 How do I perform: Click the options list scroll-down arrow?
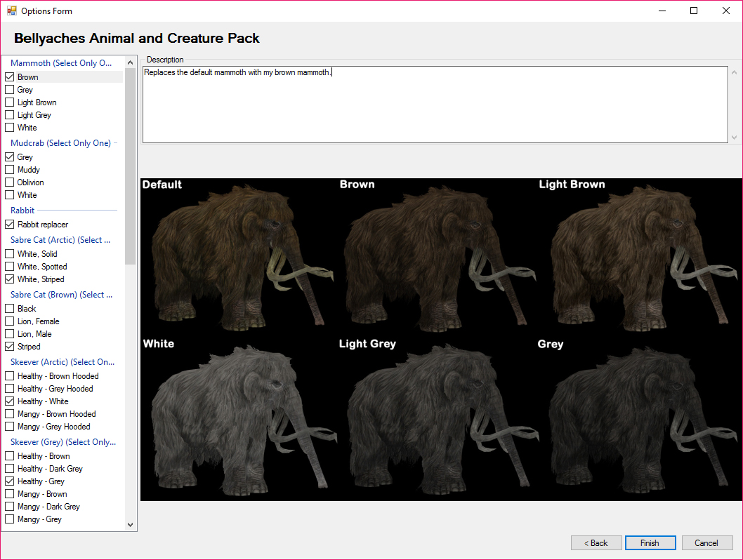coord(131,525)
